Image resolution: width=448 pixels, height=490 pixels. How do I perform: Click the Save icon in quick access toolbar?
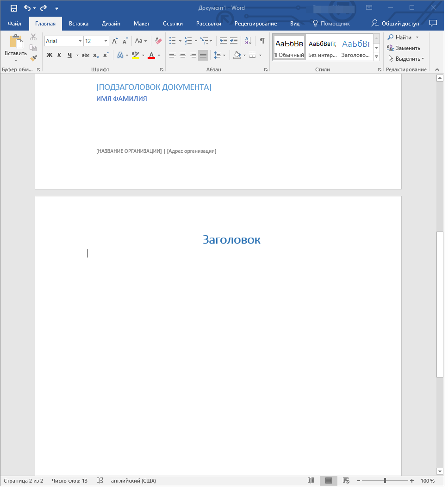[x=14, y=8]
